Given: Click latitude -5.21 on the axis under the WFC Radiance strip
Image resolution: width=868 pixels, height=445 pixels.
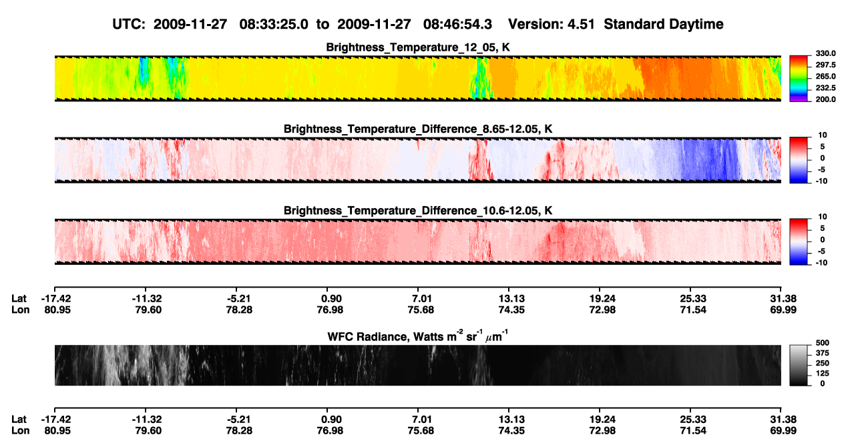Looking at the screenshot, I should tap(238, 419).
